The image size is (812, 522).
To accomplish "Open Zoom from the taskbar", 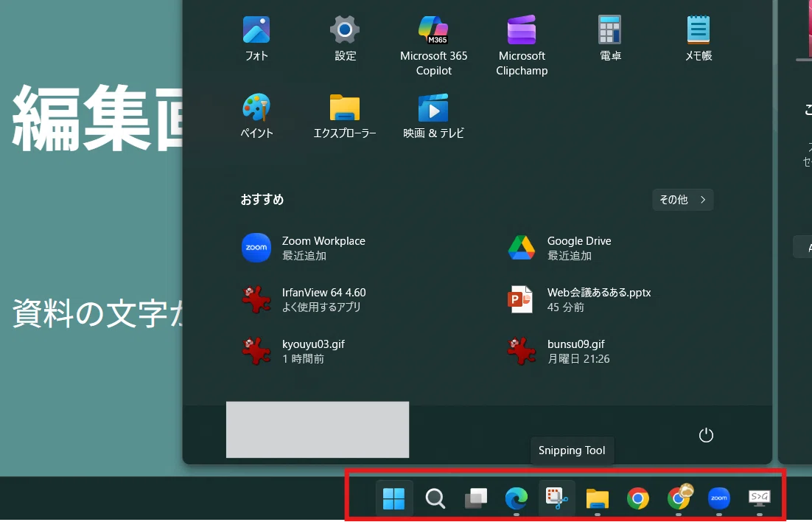I will pyautogui.click(x=718, y=498).
